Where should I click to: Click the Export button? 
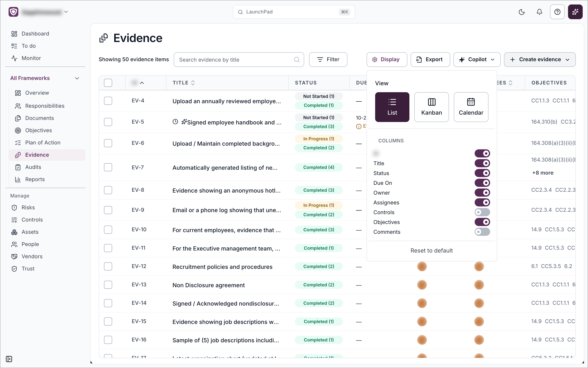(430, 60)
